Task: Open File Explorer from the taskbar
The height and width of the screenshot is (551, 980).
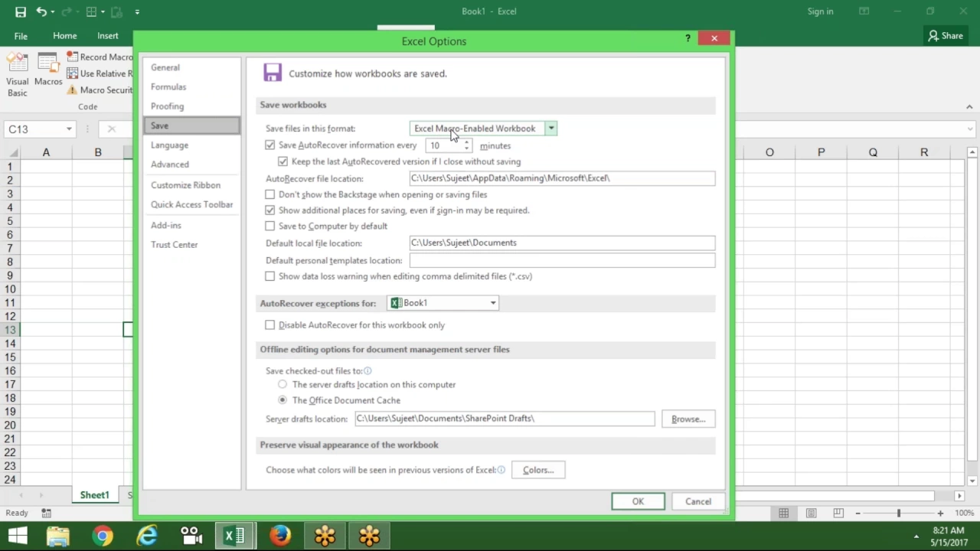Action: point(58,536)
